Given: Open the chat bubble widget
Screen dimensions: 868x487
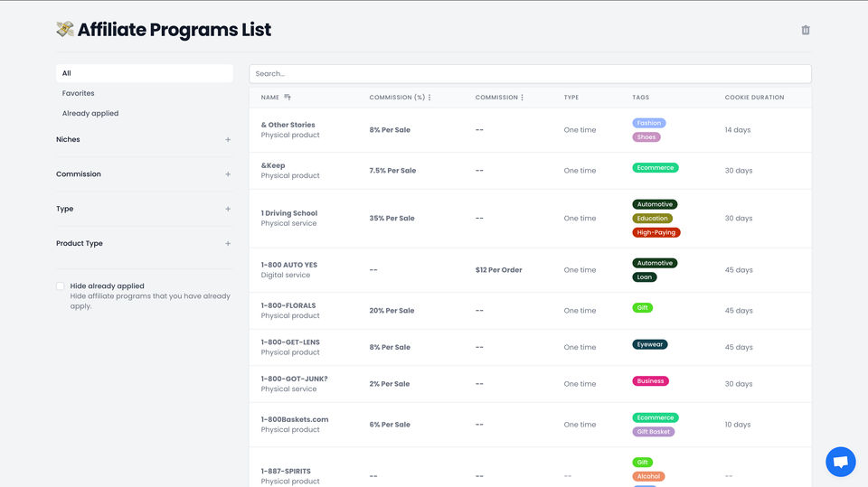Looking at the screenshot, I should [x=840, y=462].
